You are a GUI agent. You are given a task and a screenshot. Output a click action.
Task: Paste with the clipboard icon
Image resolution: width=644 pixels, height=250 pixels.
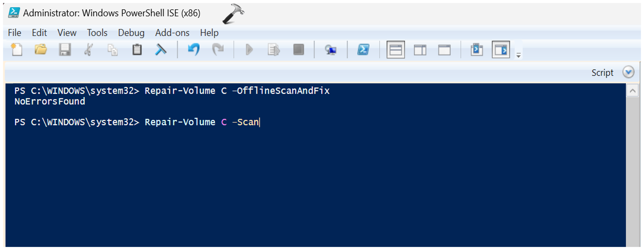point(137,50)
